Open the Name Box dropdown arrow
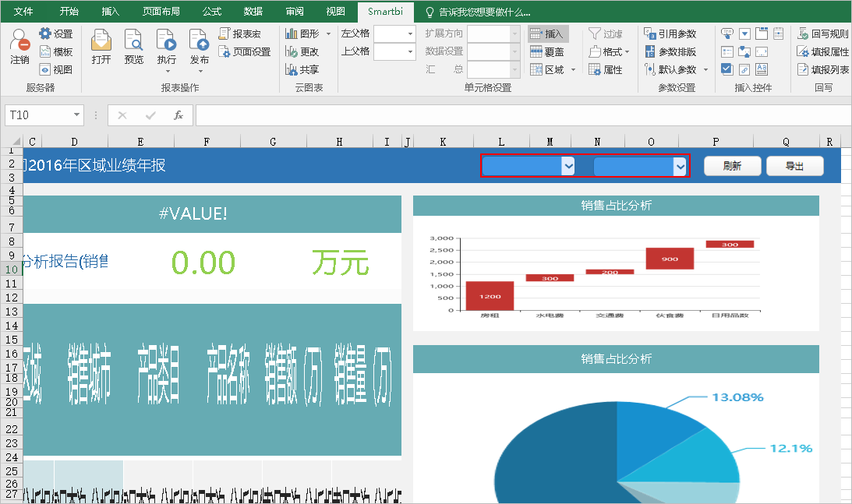852x504 pixels. tap(76, 115)
